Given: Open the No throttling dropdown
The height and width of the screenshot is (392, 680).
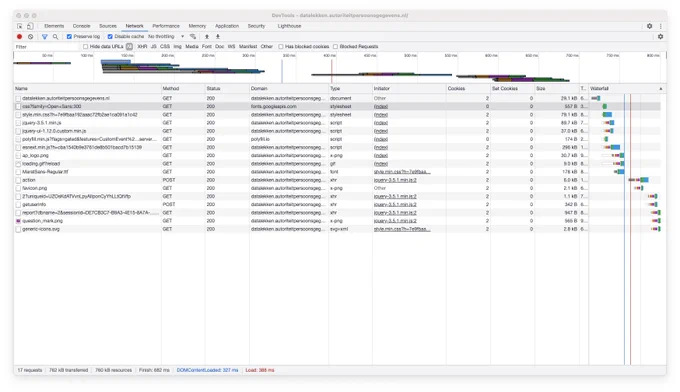Looking at the screenshot, I should click(166, 37).
